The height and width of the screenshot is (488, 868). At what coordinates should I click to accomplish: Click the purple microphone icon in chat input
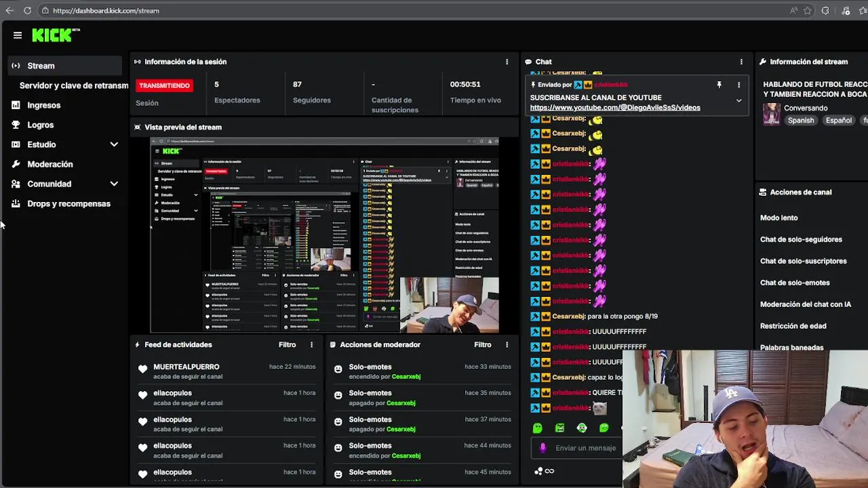click(542, 448)
